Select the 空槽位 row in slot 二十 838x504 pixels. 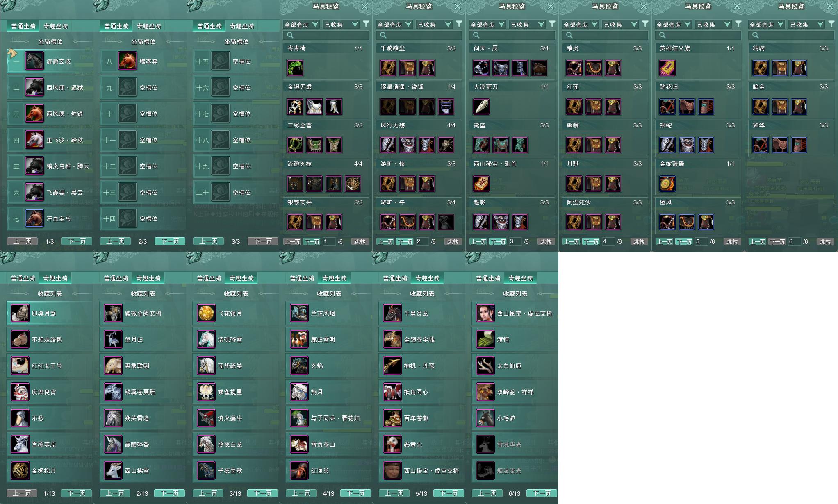236,192
